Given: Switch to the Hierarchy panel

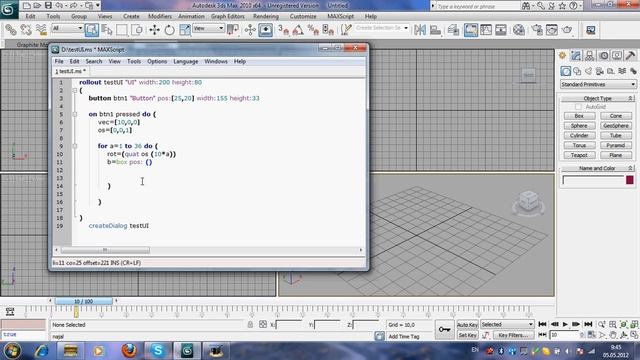Looking at the screenshot, I should 589,56.
